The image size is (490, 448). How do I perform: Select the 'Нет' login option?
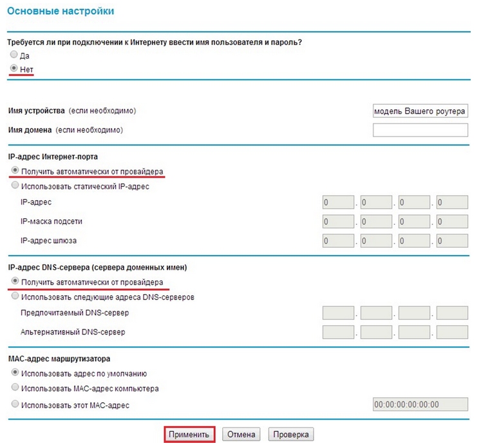(14, 68)
